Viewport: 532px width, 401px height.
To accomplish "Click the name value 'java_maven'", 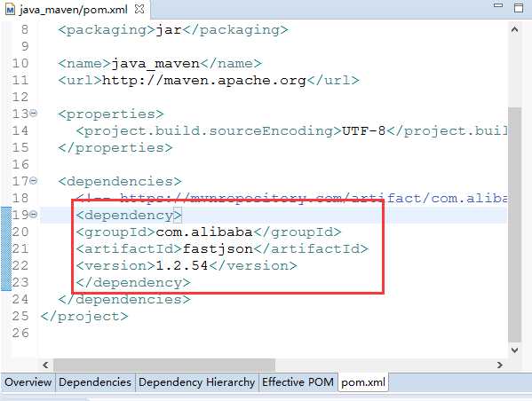I will click(155, 64).
